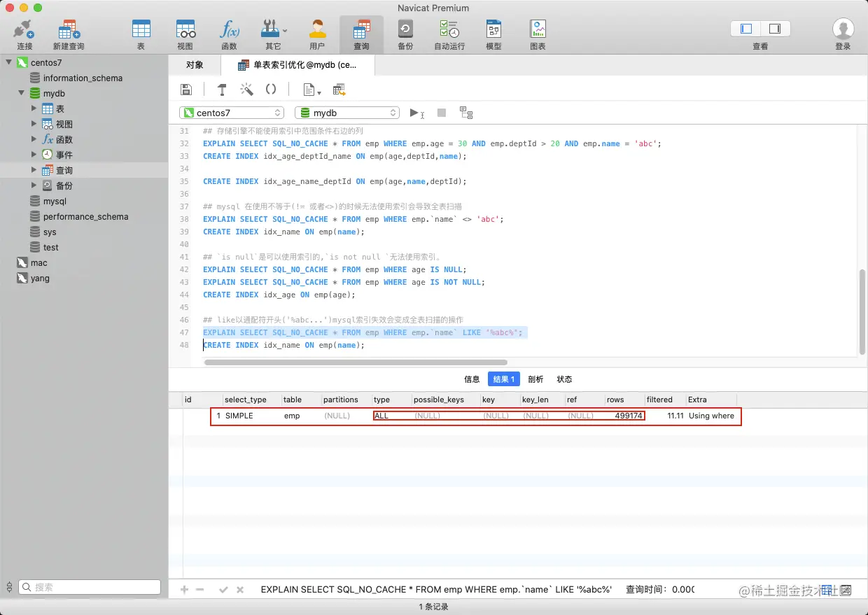868x615 pixels.
Task: Expand the 表 tree node under mydb
Action: 34,108
